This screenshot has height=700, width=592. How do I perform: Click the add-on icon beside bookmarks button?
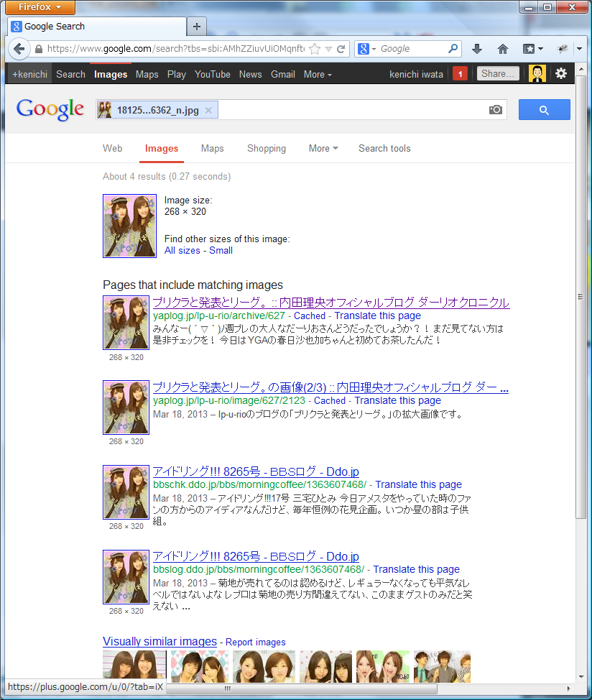[x=563, y=49]
